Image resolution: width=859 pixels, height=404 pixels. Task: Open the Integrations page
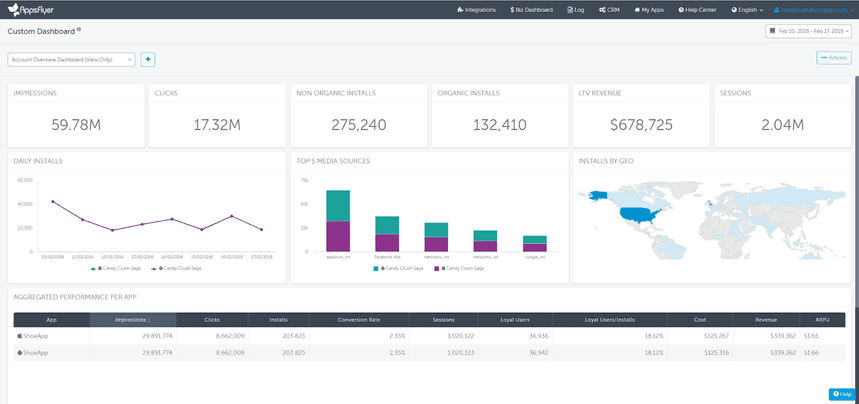coord(475,9)
